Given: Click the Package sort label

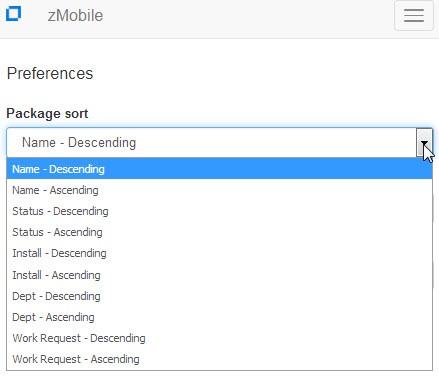Looking at the screenshot, I should click(x=47, y=114).
